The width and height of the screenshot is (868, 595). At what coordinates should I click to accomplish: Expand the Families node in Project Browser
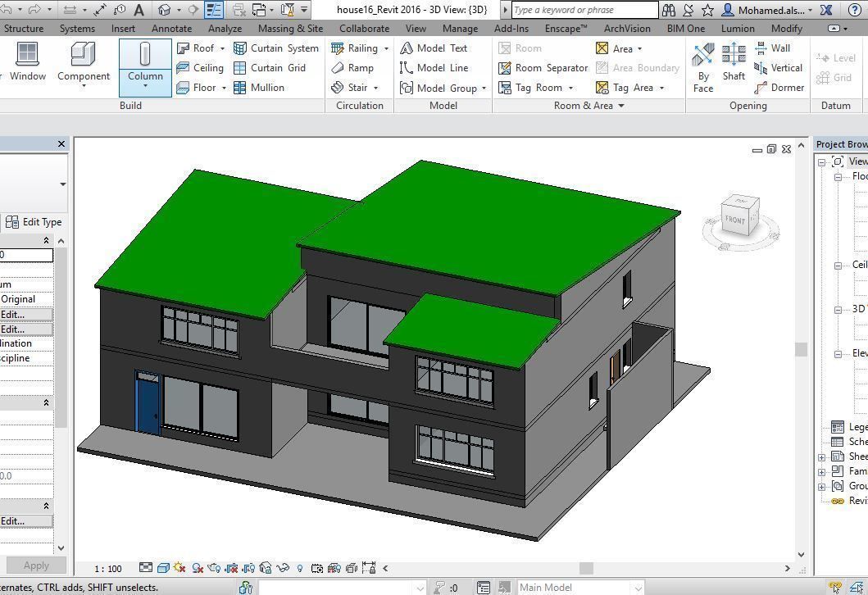point(822,472)
